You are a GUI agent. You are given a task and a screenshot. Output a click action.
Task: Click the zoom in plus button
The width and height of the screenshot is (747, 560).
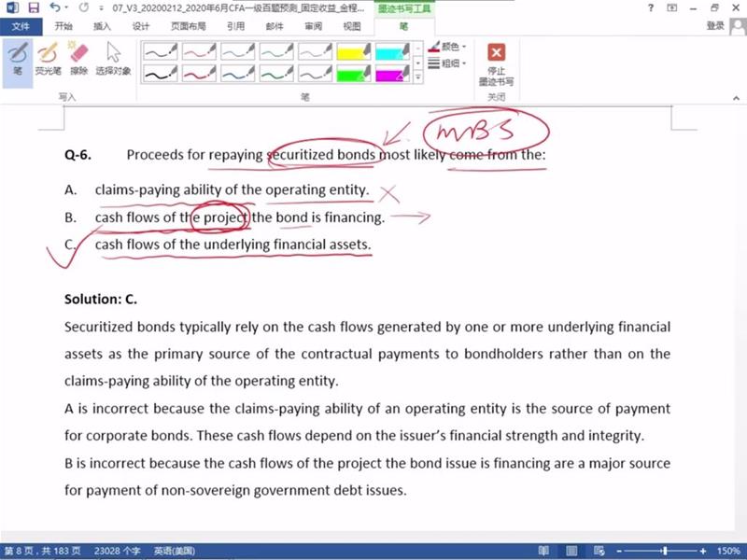point(703,551)
